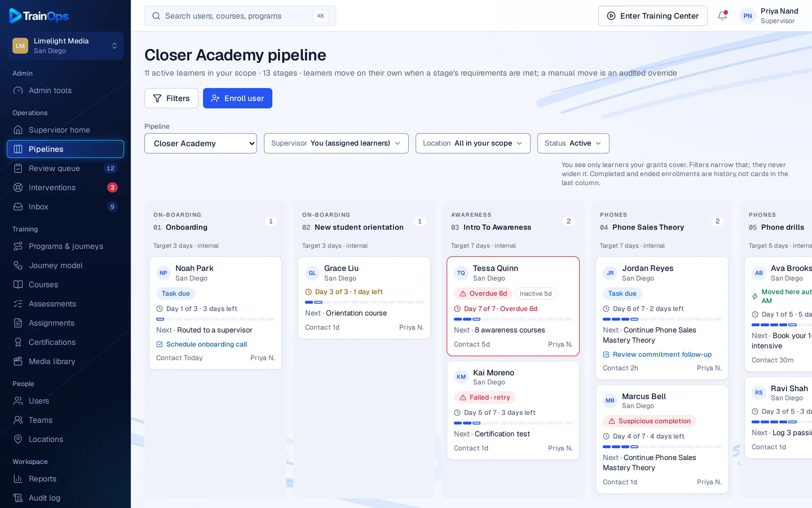
Task: Click the TrainOps logo icon
Action: click(15, 16)
